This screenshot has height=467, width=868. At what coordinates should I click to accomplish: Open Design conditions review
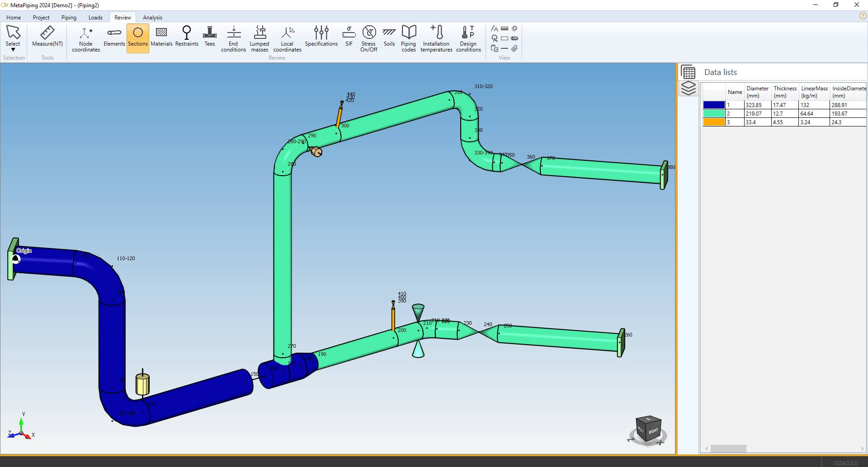point(468,39)
